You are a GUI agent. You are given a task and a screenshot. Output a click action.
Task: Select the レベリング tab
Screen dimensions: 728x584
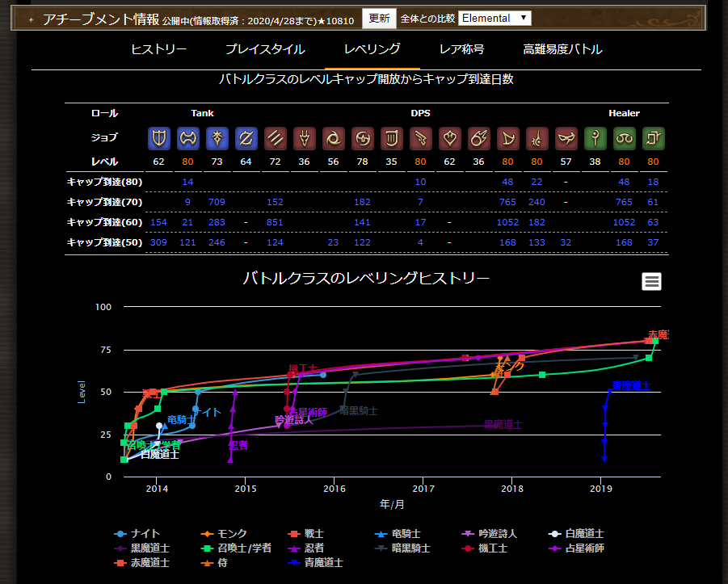click(372, 49)
